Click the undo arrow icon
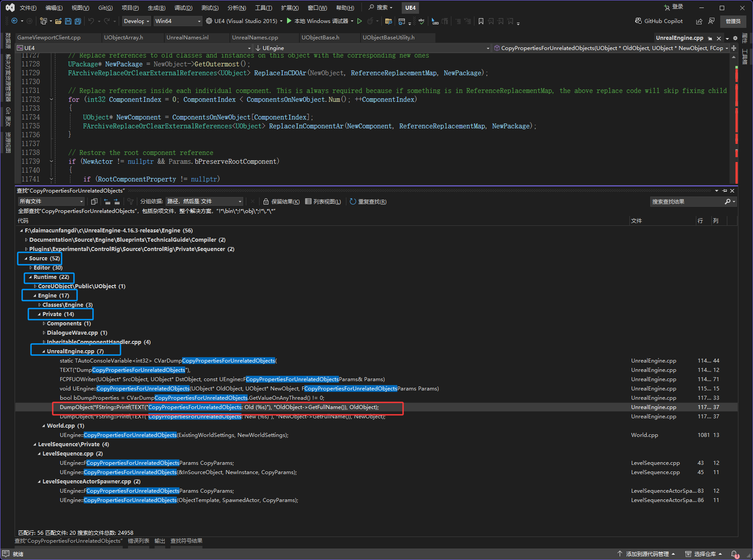 91,21
